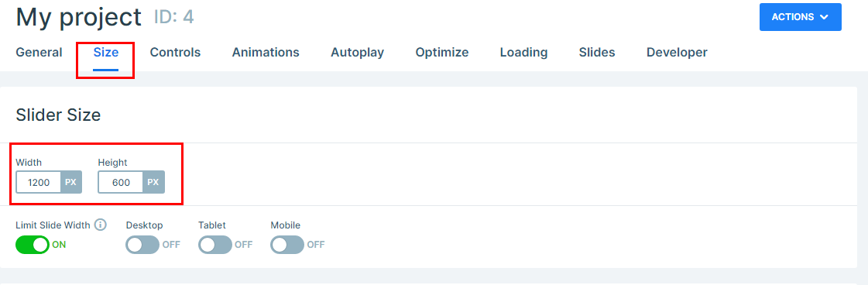Click the Limit Slide Width info icon
Screen dimensions: 868x285
tap(100, 225)
